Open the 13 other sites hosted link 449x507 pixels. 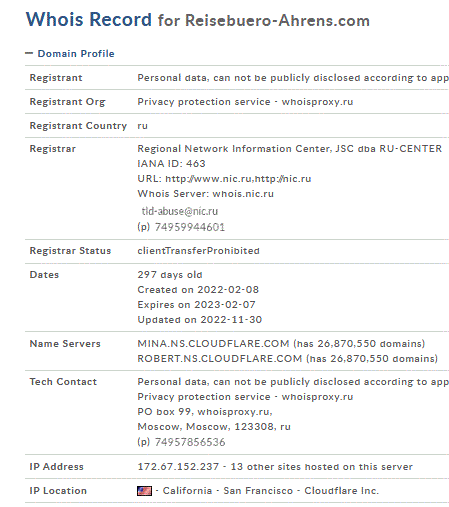coord(321,467)
